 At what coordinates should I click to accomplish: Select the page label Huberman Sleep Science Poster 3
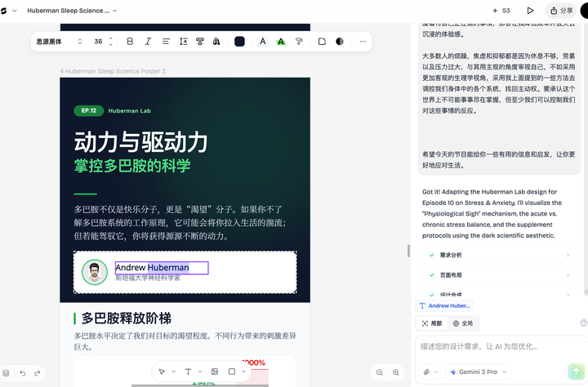point(113,71)
